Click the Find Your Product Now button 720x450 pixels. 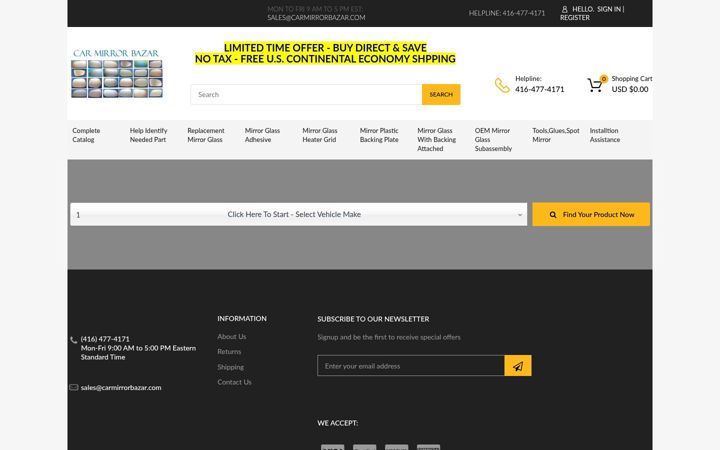pos(591,214)
